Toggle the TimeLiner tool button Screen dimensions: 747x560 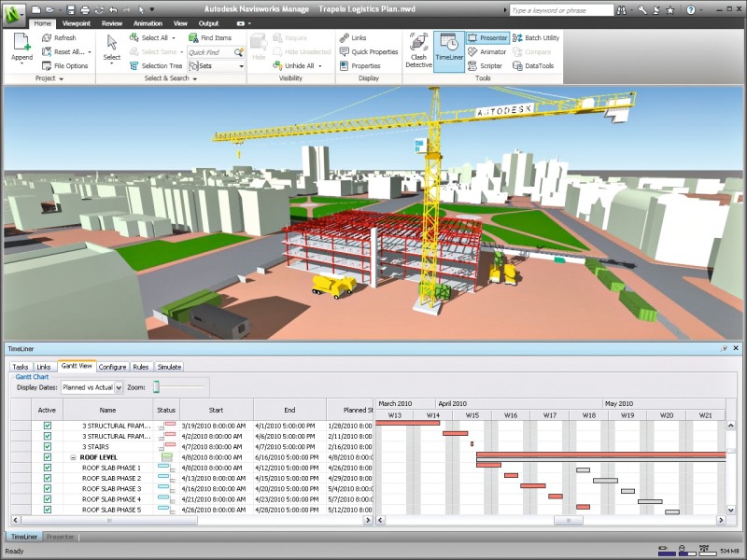(x=449, y=51)
